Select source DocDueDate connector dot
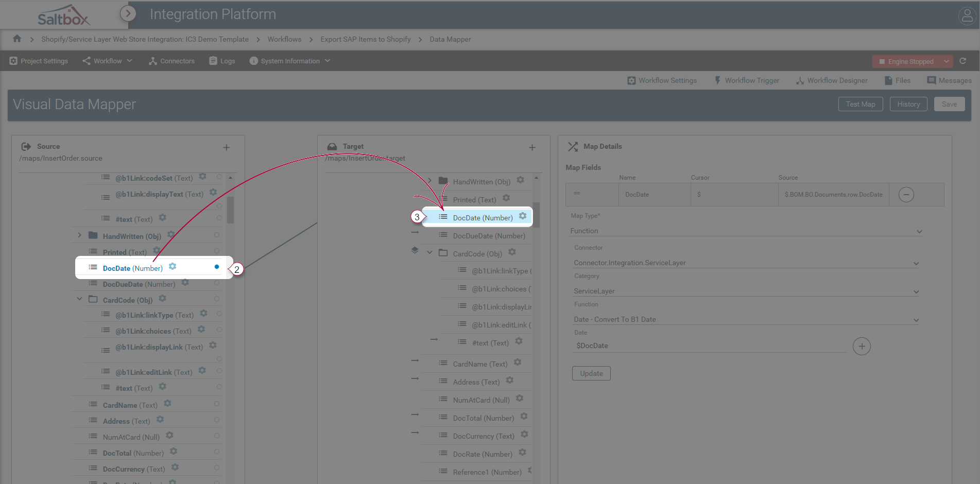 217,283
